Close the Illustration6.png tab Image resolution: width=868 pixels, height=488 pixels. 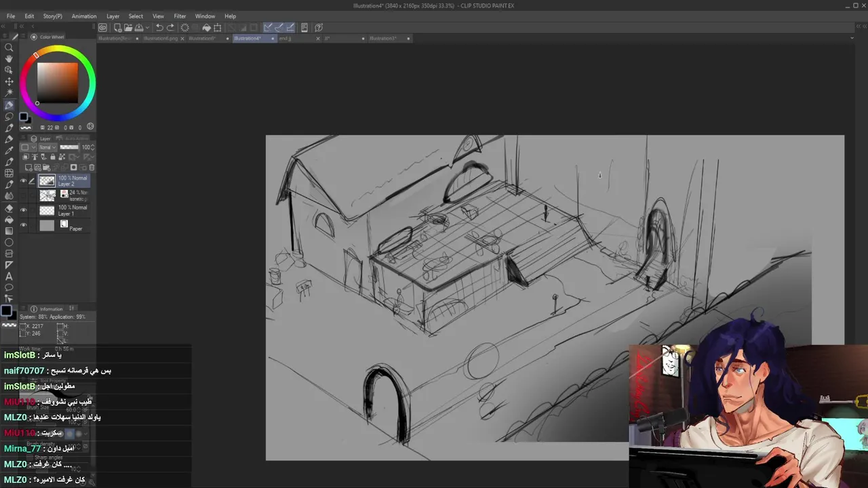(182, 39)
